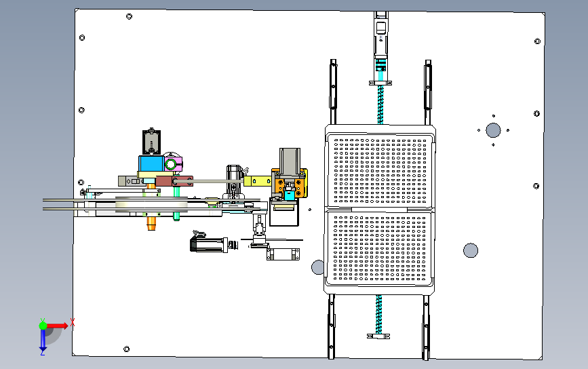Select the pink block with green ring
Screen dimensions: 588x369
tap(173, 164)
